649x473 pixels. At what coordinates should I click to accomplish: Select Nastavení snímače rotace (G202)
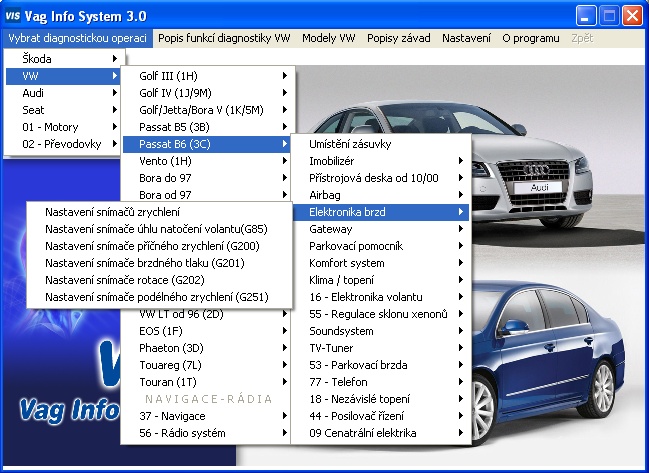point(159,279)
